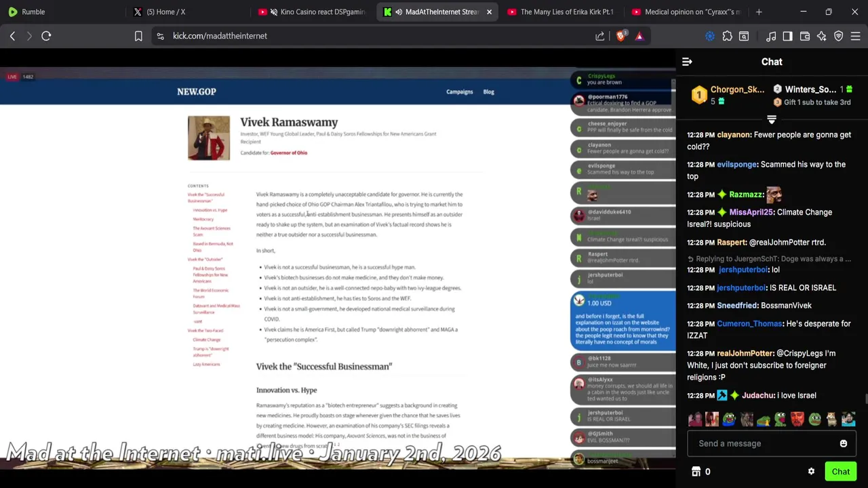
Task: Click username Cumeron_Thomas in chat
Action: (749, 324)
